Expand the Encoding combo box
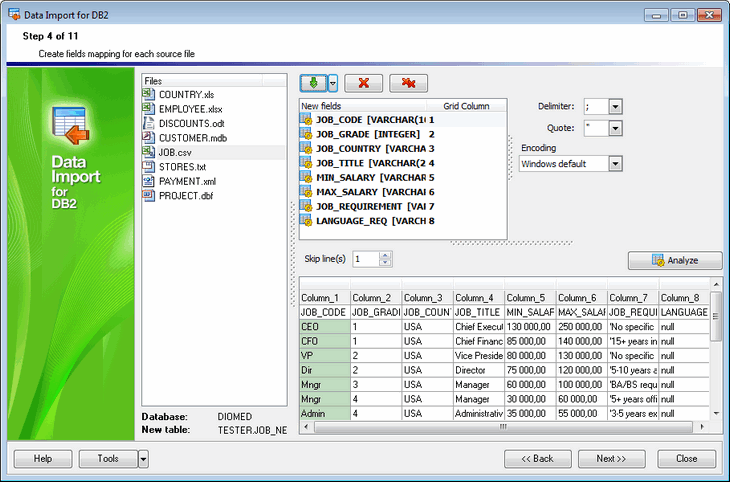 tap(615, 164)
